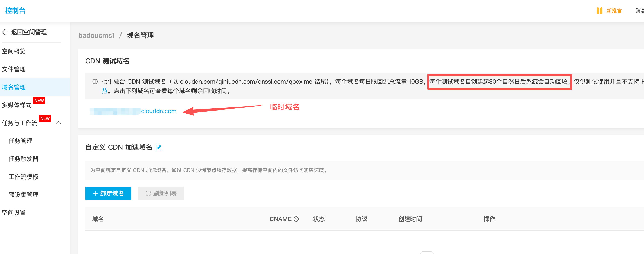644x254 pixels.
Task: Click the back arrow beside 返回空间管理
Action: pos(5,32)
